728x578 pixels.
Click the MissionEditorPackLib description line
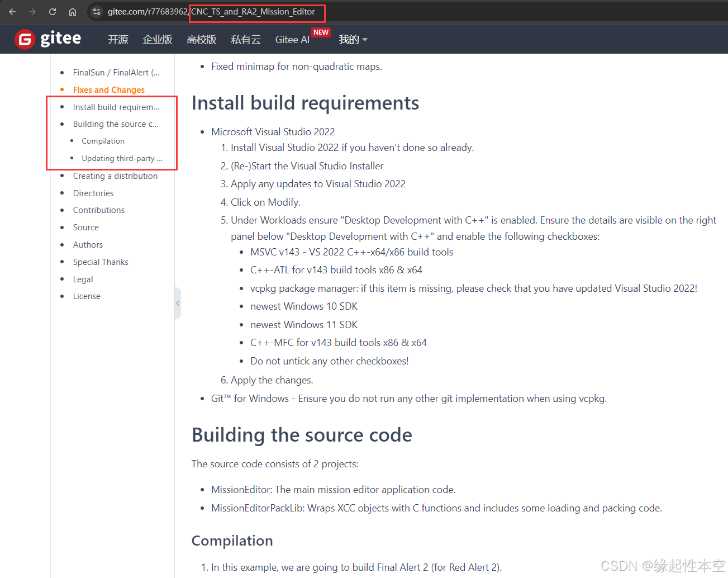[436, 508]
